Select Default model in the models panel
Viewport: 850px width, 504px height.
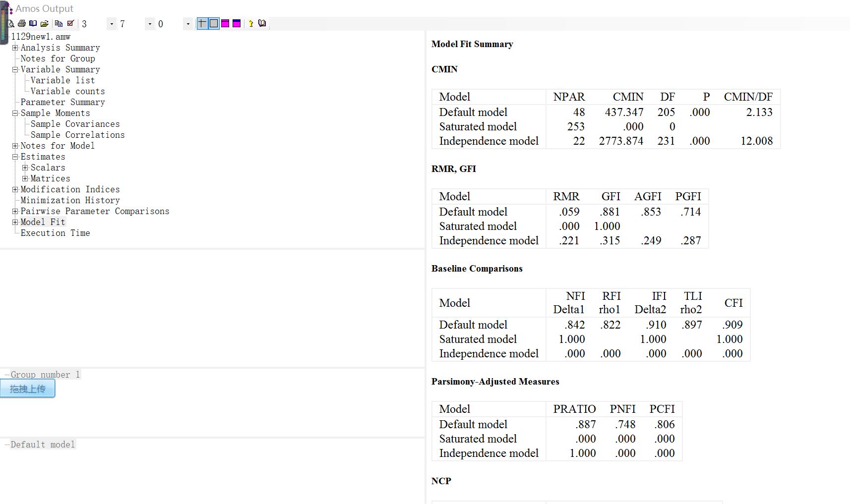(x=43, y=445)
